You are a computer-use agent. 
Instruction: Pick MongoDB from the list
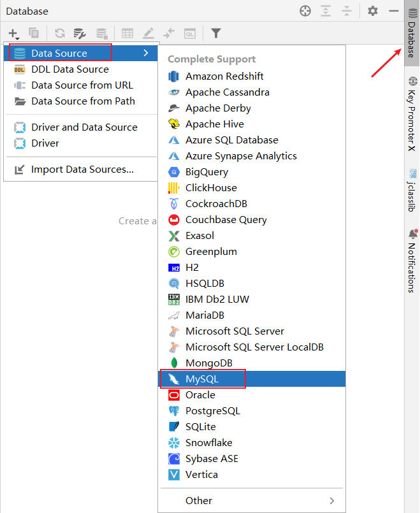[208, 363]
